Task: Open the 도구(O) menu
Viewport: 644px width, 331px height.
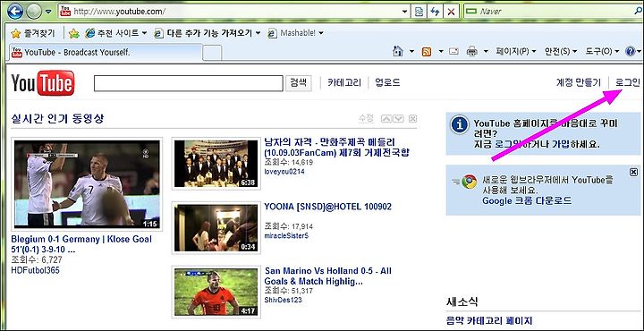Action: click(x=602, y=51)
